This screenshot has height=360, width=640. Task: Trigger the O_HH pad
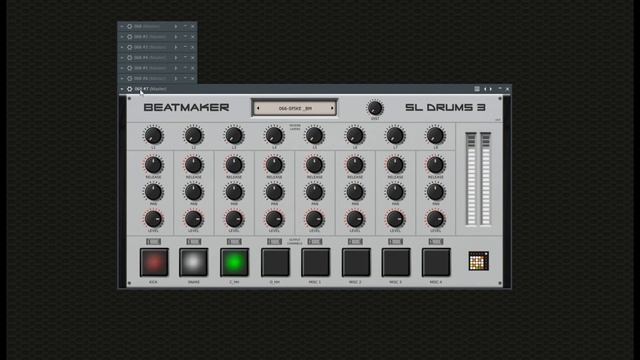275,262
